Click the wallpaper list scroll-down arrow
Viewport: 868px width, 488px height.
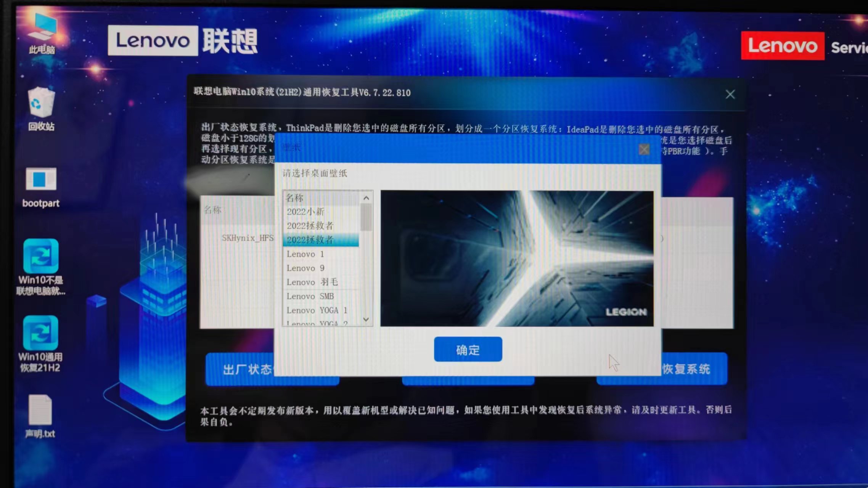click(x=366, y=319)
